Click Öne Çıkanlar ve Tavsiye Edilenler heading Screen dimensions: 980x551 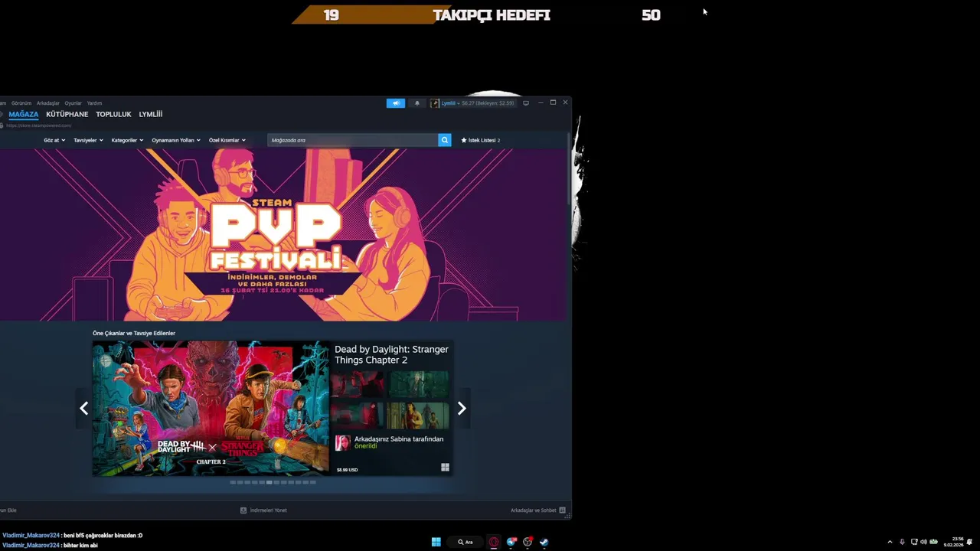click(134, 334)
